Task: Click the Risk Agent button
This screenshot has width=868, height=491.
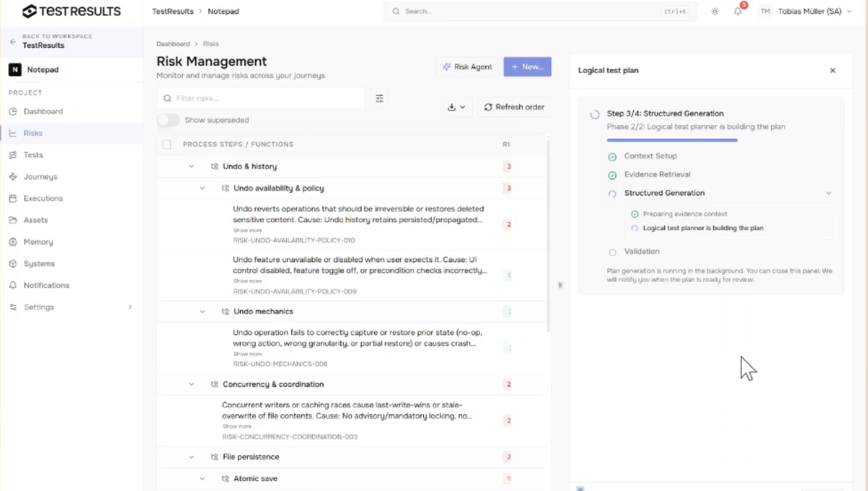Action: (467, 67)
